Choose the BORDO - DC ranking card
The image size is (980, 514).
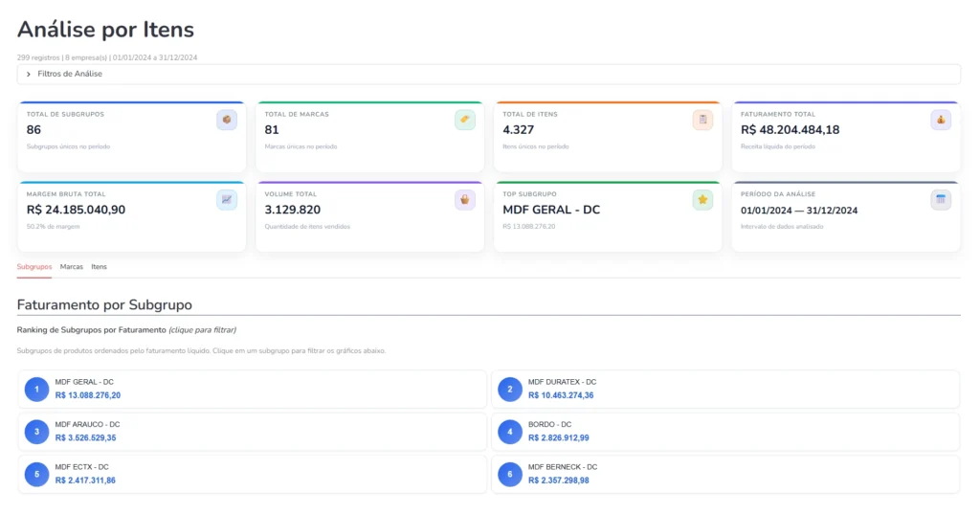(x=724, y=432)
